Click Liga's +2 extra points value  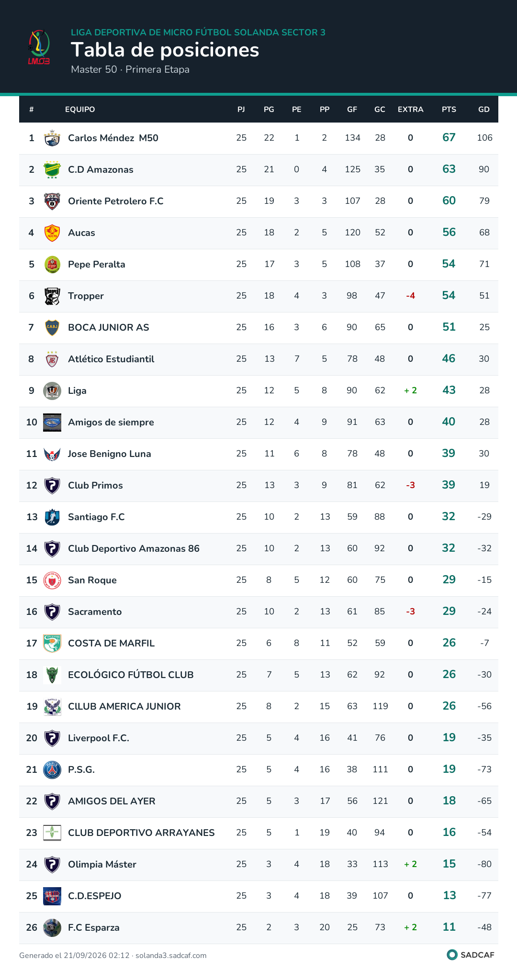411,390
